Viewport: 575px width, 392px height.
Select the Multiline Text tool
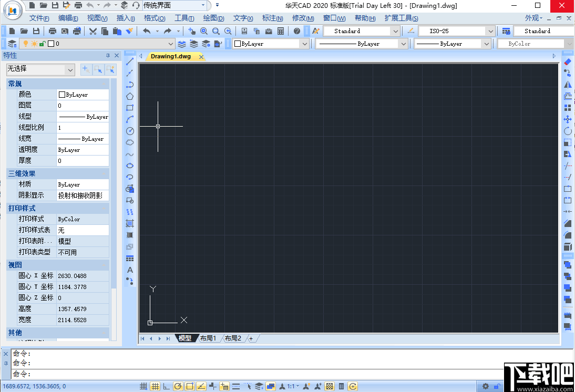[130, 270]
